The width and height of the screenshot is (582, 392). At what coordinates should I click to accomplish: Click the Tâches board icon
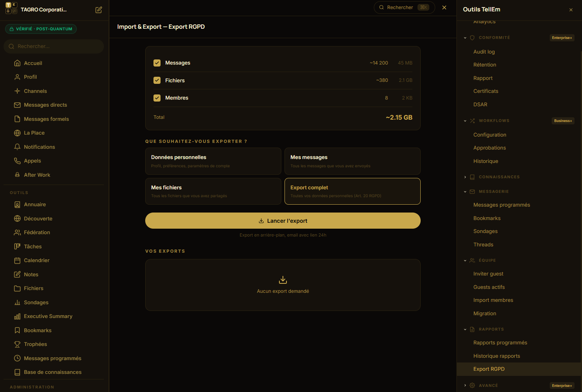[17, 246]
